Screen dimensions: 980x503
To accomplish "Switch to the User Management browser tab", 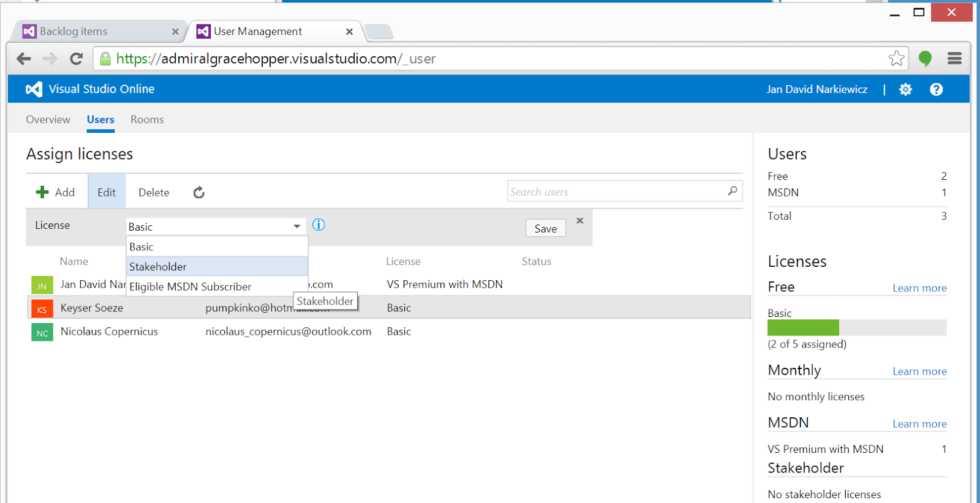I will pos(276,31).
